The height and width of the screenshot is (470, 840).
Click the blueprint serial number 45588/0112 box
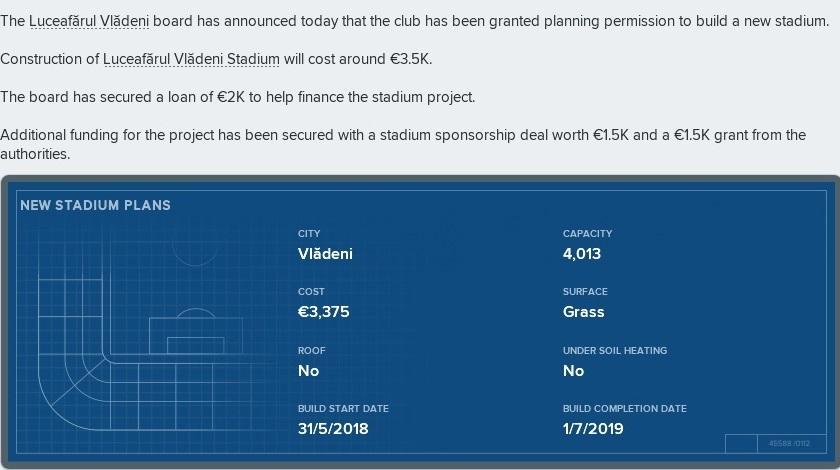[x=791, y=444]
